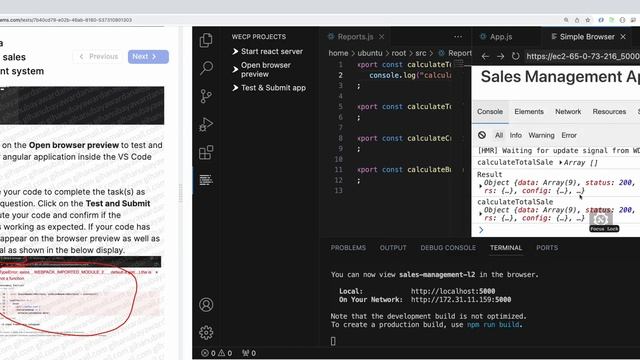
Task: Click the console input prompt
Action: [559, 230]
